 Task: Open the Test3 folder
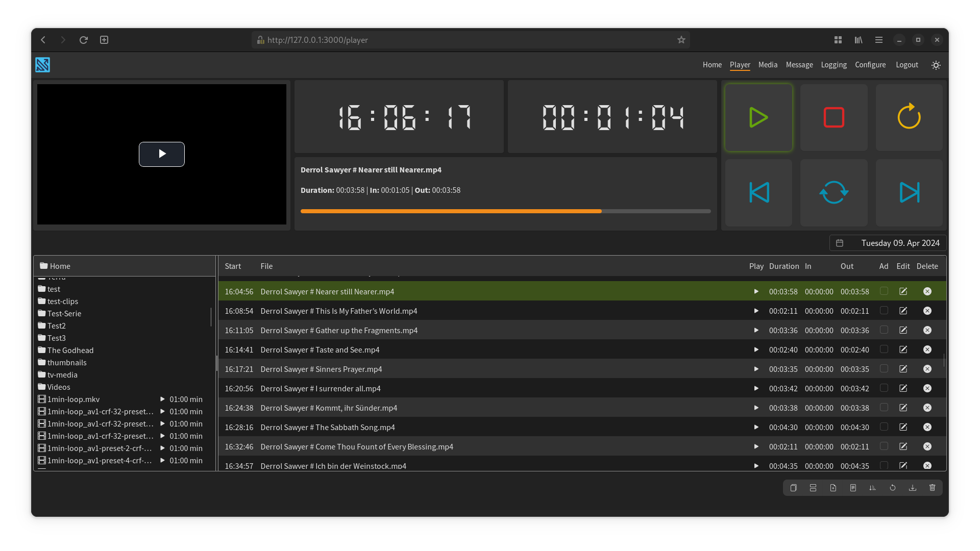pos(52,338)
